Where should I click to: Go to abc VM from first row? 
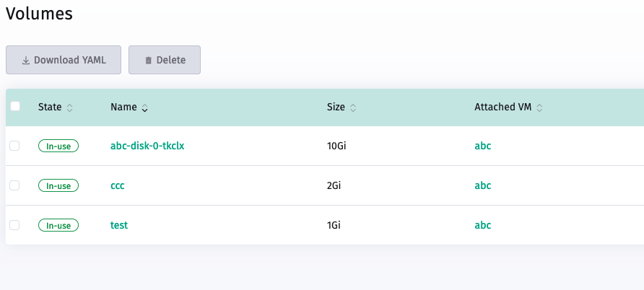pyautogui.click(x=482, y=146)
